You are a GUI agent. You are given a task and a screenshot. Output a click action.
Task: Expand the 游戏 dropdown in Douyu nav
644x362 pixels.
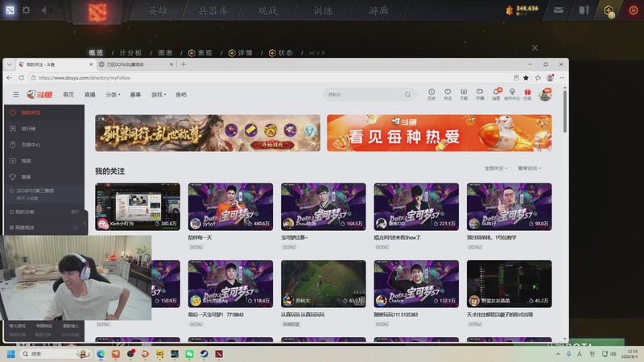pos(159,95)
